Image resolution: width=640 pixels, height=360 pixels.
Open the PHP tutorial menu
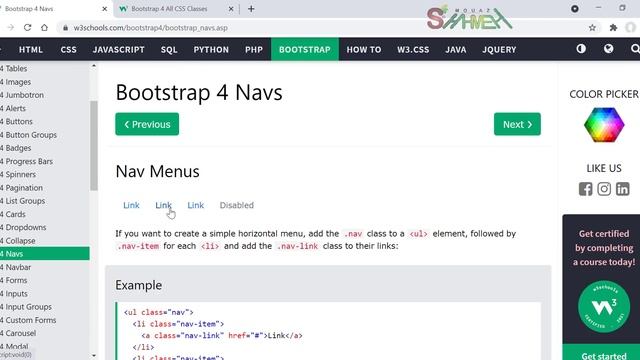coord(254,49)
